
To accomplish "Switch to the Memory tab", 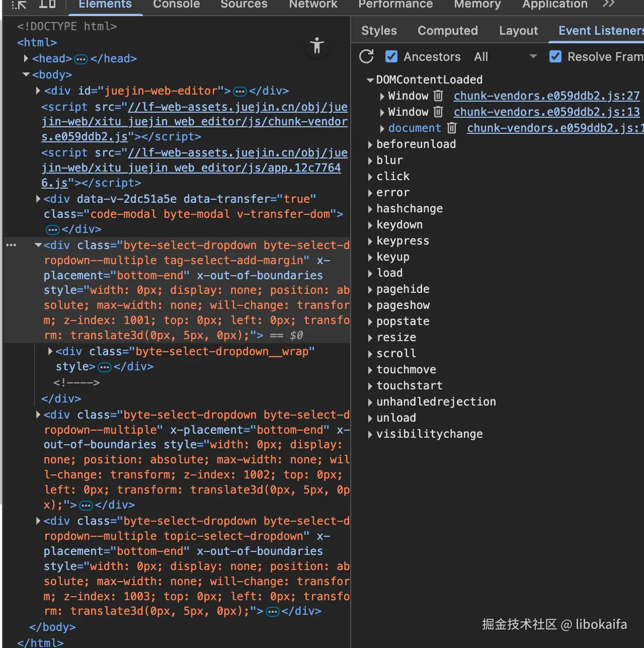I will pos(477,5).
